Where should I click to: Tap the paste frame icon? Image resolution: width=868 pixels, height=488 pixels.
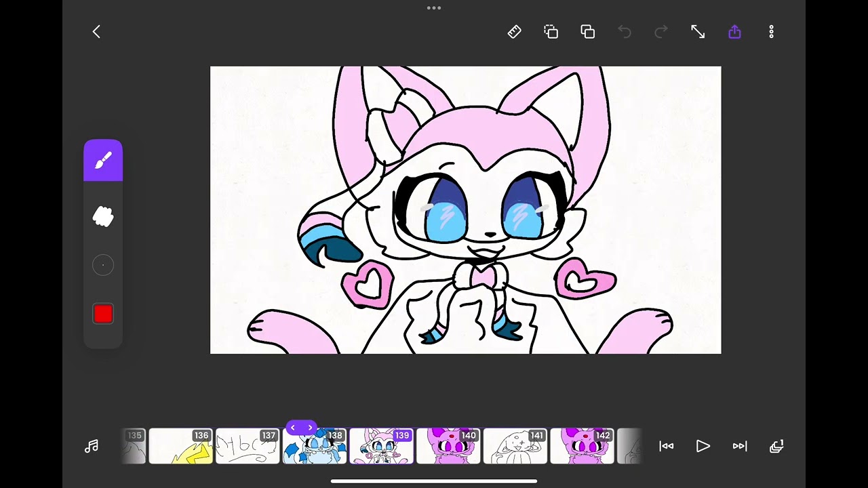pyautogui.click(x=588, y=32)
